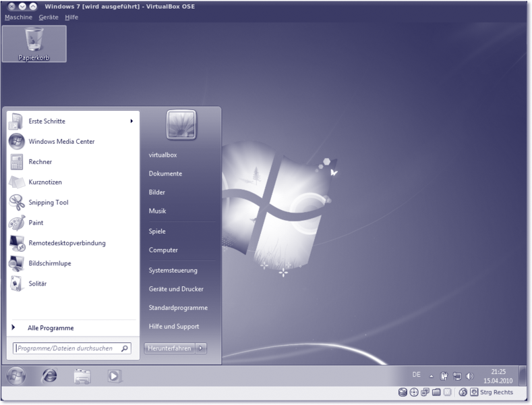
Task: Click VirtualBox shared folders status icon
Action: [436, 392]
